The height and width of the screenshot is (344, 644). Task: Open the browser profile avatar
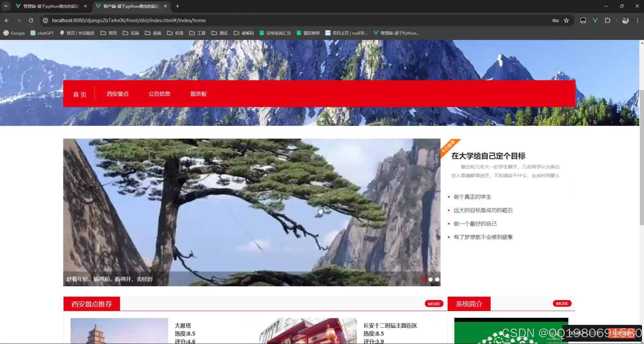pyautogui.click(x=625, y=20)
